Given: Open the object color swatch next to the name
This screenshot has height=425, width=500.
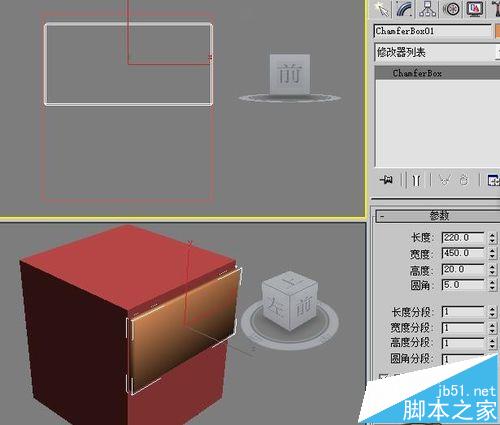Looking at the screenshot, I should pyautogui.click(x=497, y=31).
